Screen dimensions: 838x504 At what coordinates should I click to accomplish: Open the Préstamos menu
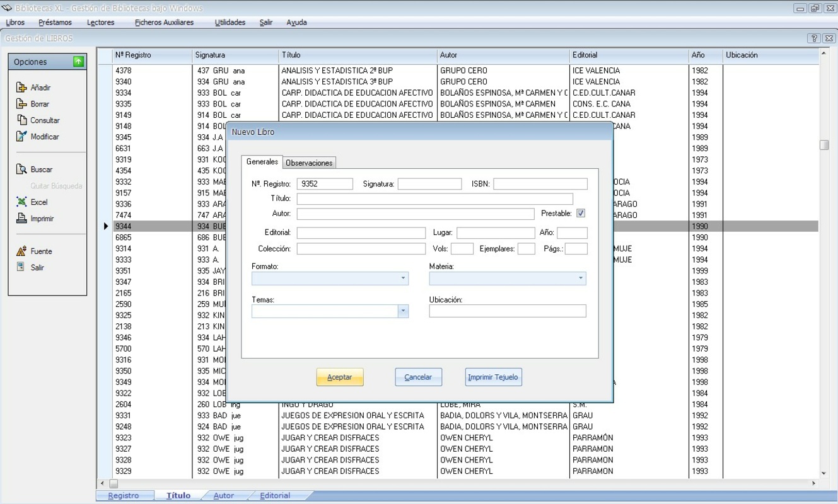point(55,23)
